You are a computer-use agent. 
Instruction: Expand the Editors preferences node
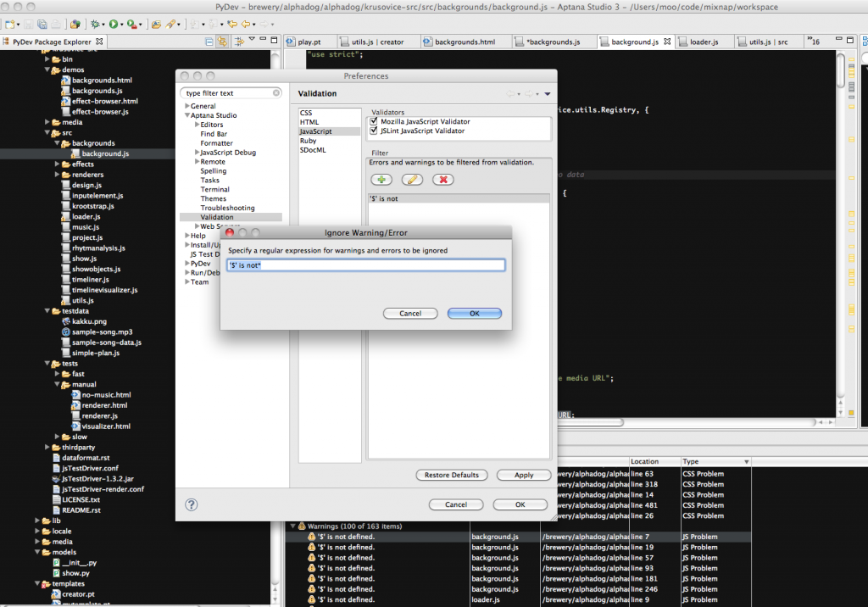tap(197, 125)
